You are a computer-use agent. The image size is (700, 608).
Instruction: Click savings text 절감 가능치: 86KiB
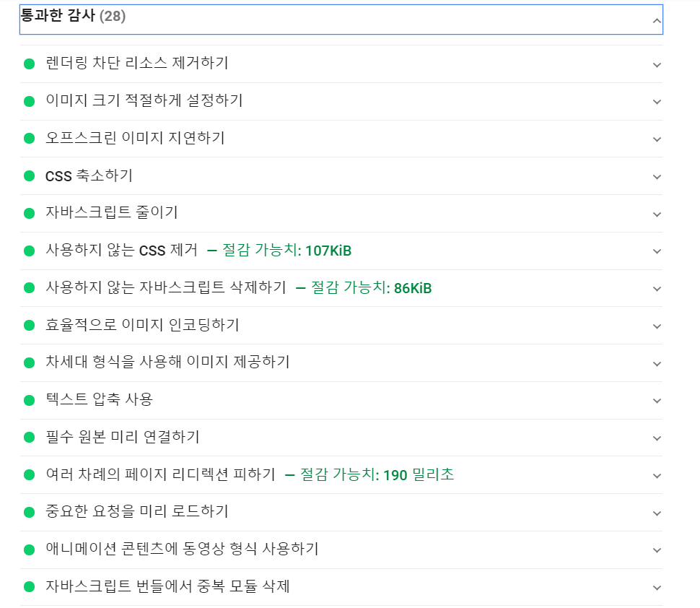372,287
